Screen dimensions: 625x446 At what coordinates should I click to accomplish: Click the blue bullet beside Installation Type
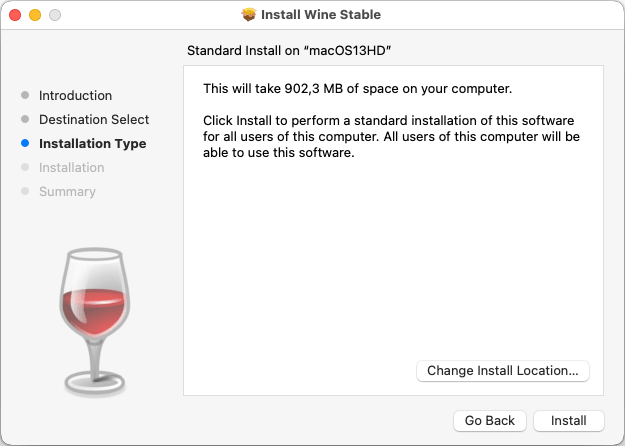(x=25, y=143)
